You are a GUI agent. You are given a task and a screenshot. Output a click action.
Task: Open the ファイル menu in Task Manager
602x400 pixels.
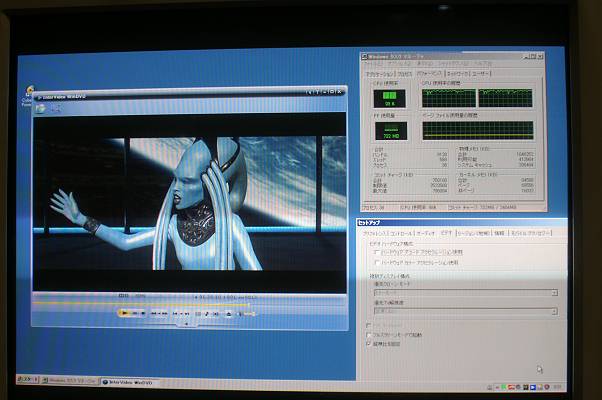(x=374, y=64)
